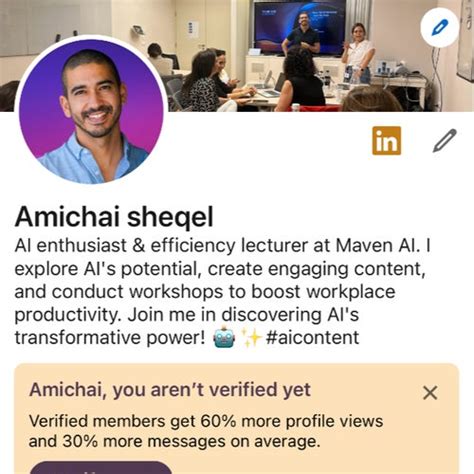Tap the blue pencil to edit cover photo

[x=440, y=27]
